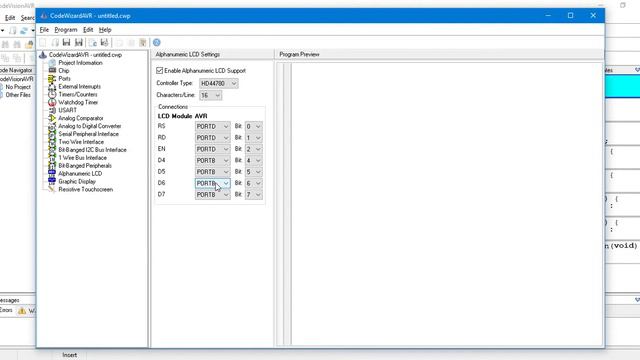Open the D6 bit number dropdown
The width and height of the screenshot is (640, 360).
pyautogui.click(x=253, y=183)
